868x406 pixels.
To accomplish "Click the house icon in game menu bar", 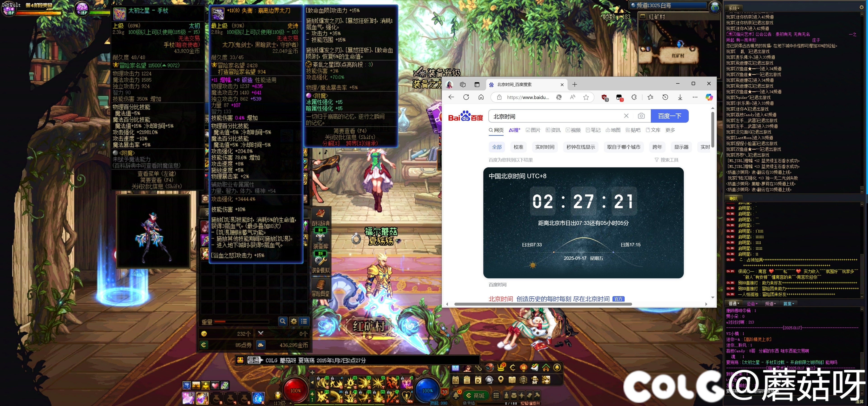I will tap(546, 368).
